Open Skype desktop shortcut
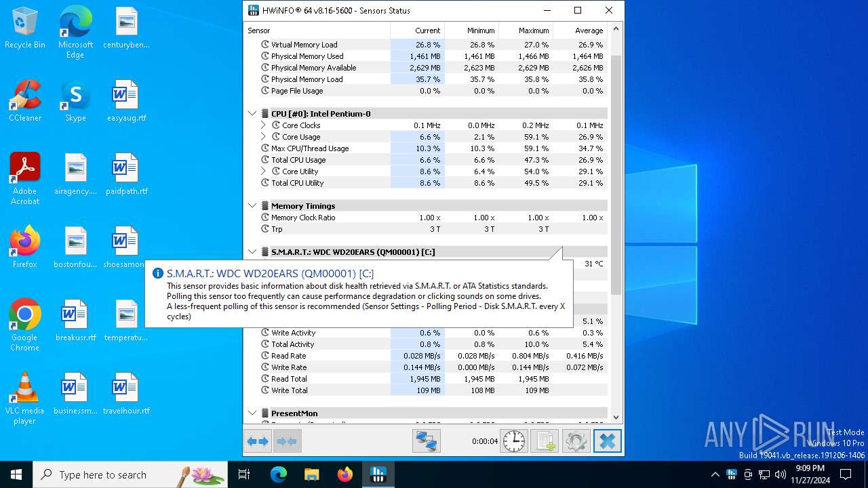 [x=75, y=101]
